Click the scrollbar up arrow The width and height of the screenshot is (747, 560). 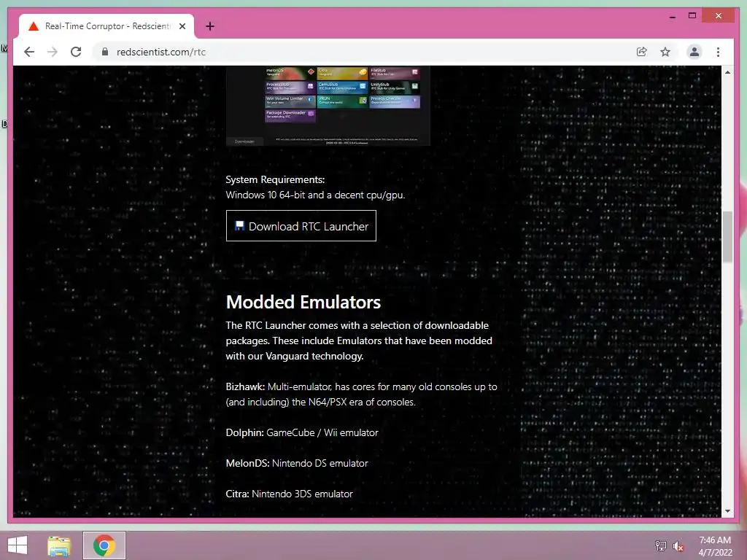click(727, 72)
